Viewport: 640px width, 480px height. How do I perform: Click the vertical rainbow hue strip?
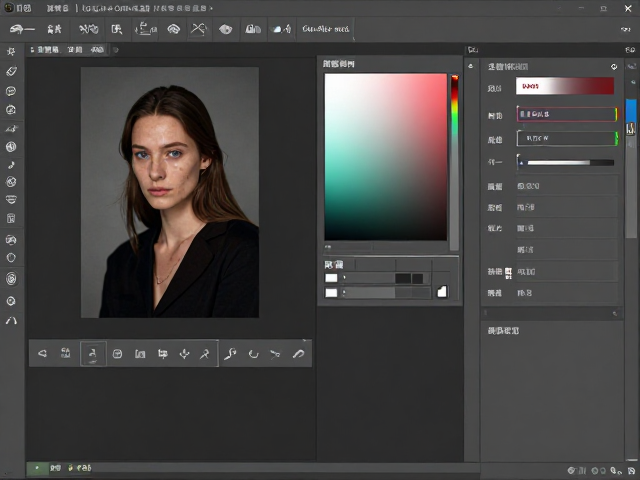tap(454, 162)
